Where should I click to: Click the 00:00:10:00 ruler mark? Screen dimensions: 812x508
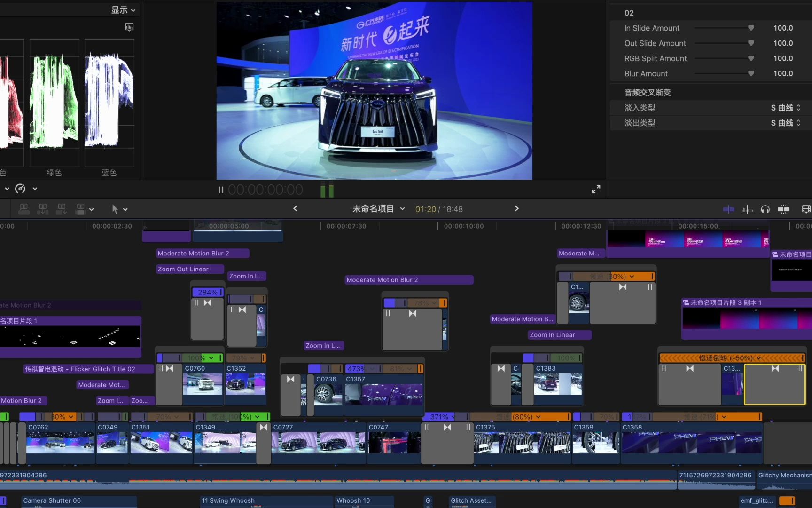click(463, 226)
